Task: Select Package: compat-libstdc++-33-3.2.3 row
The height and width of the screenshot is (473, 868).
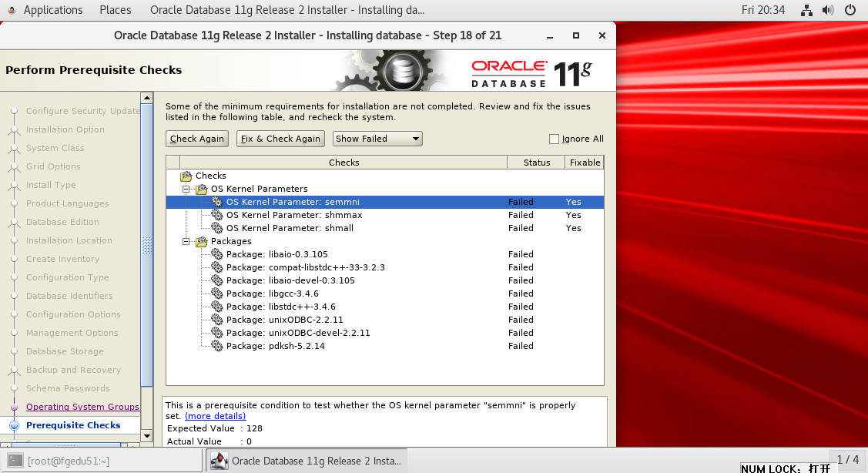Action: pos(385,267)
